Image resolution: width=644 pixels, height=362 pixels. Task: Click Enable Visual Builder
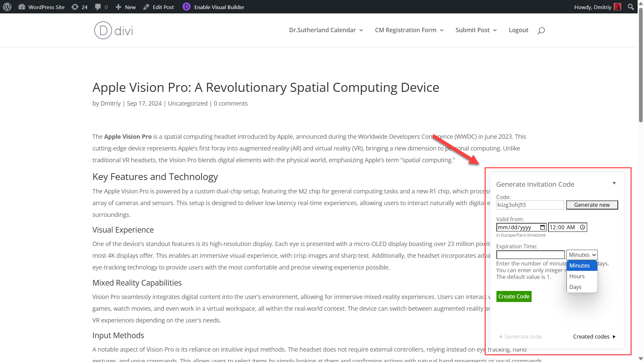214,7
